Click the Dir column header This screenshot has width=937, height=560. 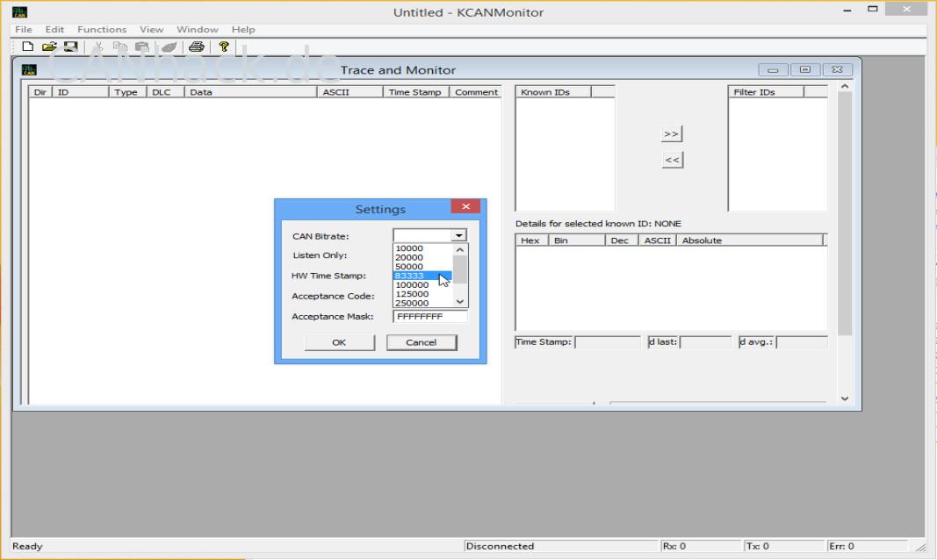pos(40,92)
